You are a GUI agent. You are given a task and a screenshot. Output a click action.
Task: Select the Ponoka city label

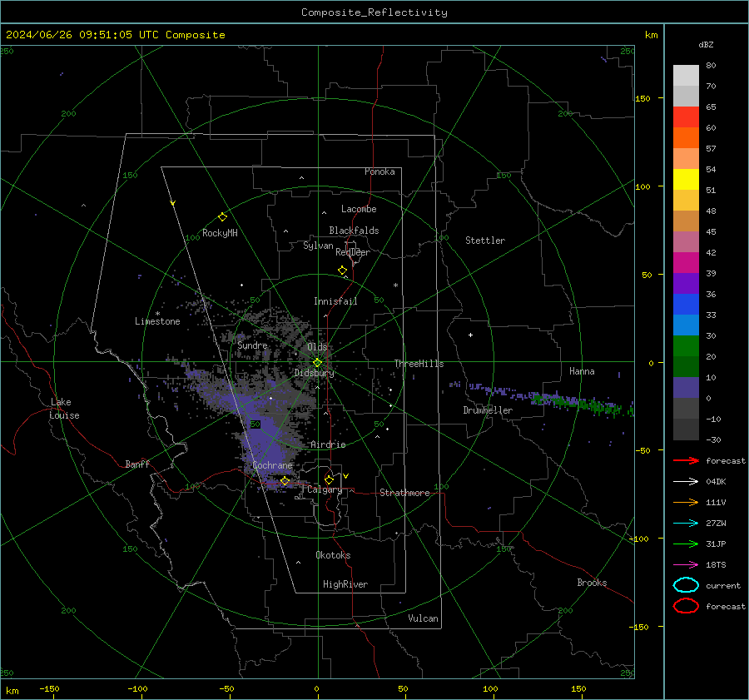click(379, 171)
